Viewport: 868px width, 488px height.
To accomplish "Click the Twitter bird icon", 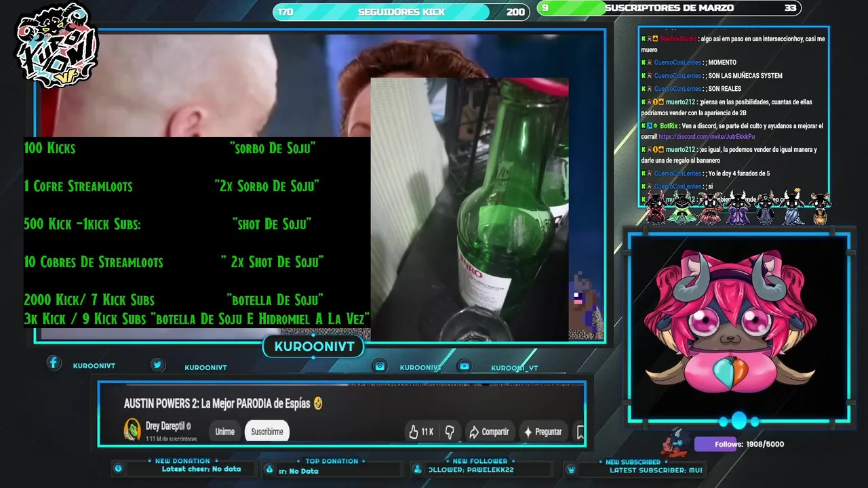I will tap(157, 365).
